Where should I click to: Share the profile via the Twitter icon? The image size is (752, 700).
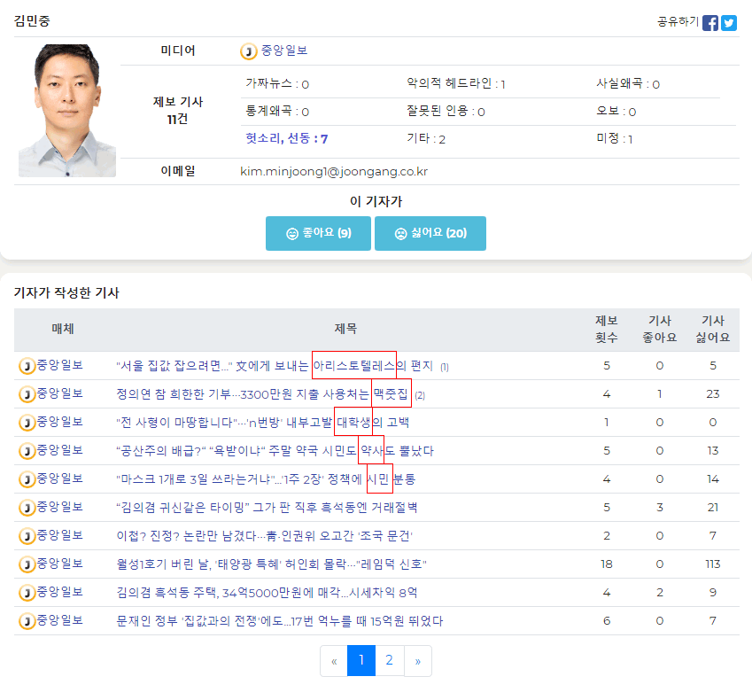729,22
